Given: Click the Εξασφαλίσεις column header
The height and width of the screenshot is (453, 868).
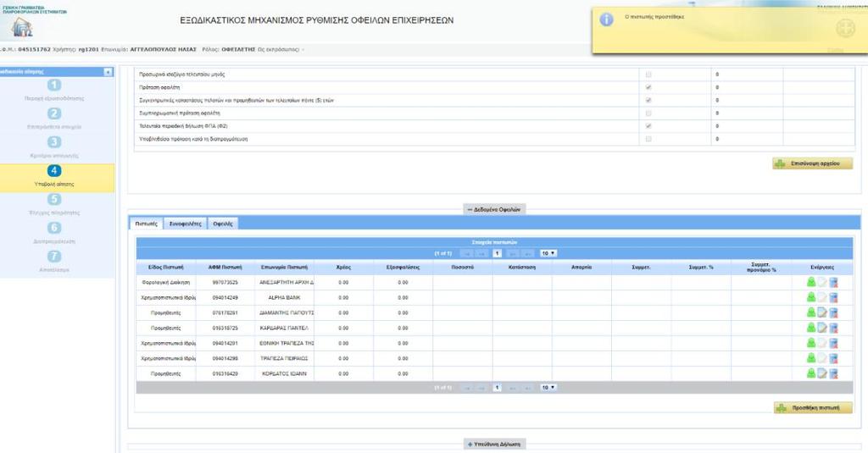Looking at the screenshot, I should (403, 268).
